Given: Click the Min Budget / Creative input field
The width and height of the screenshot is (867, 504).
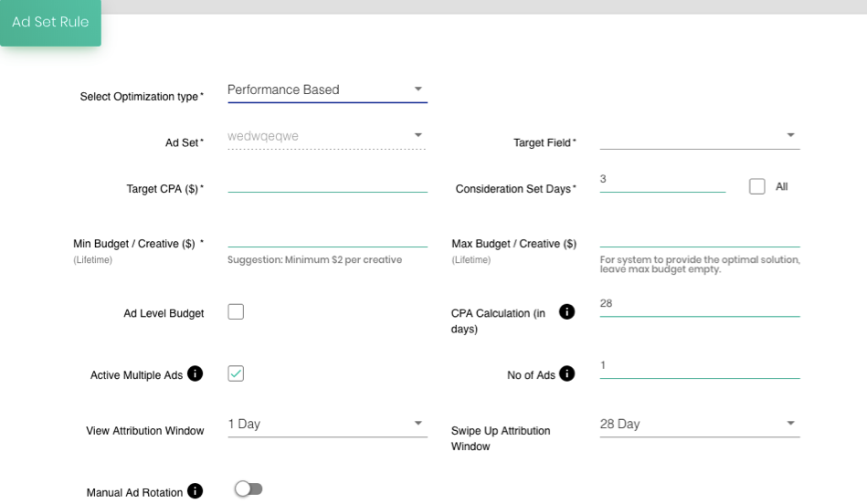Looking at the screenshot, I should click(x=327, y=237).
